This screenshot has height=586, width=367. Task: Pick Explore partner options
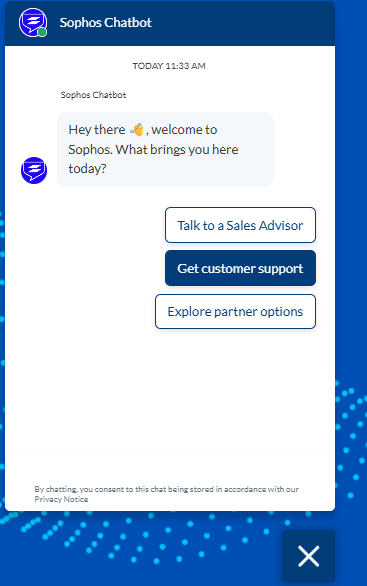point(235,312)
